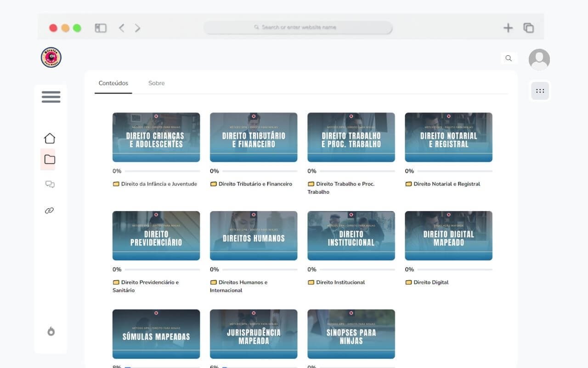Open Direito Tributário e Financeiro link
The width and height of the screenshot is (588, 368).
(x=255, y=184)
